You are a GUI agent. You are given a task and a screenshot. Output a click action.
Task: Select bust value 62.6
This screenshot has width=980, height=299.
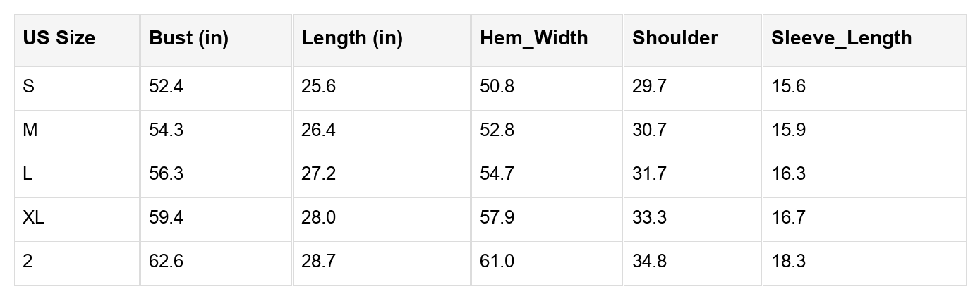(166, 262)
